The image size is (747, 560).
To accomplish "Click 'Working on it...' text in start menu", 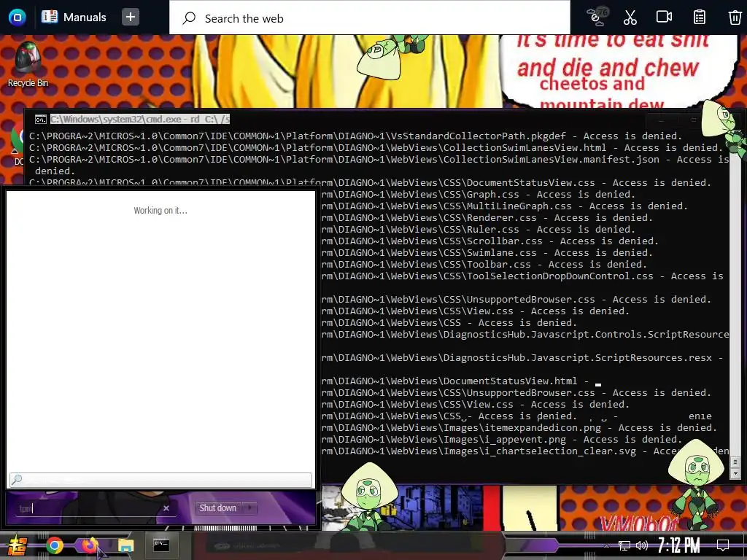I will click(x=160, y=211).
